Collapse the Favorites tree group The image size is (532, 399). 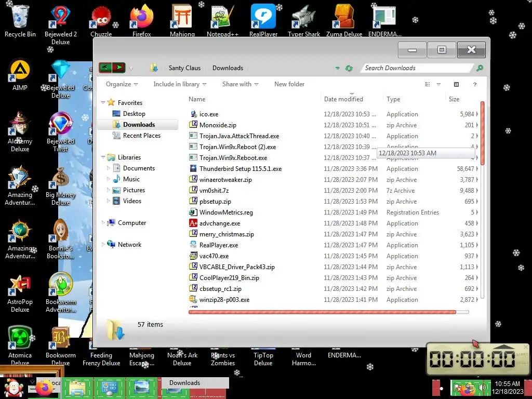coord(103,102)
